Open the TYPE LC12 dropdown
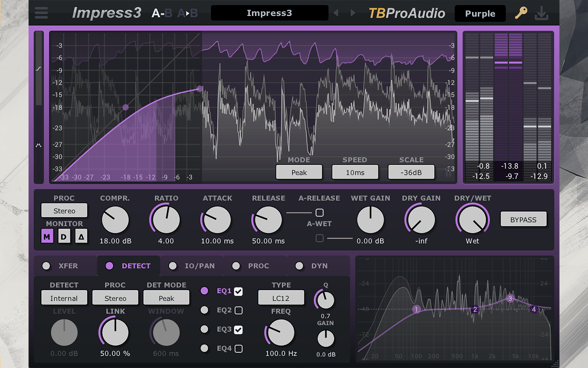The height and width of the screenshot is (368, 588). 281,298
